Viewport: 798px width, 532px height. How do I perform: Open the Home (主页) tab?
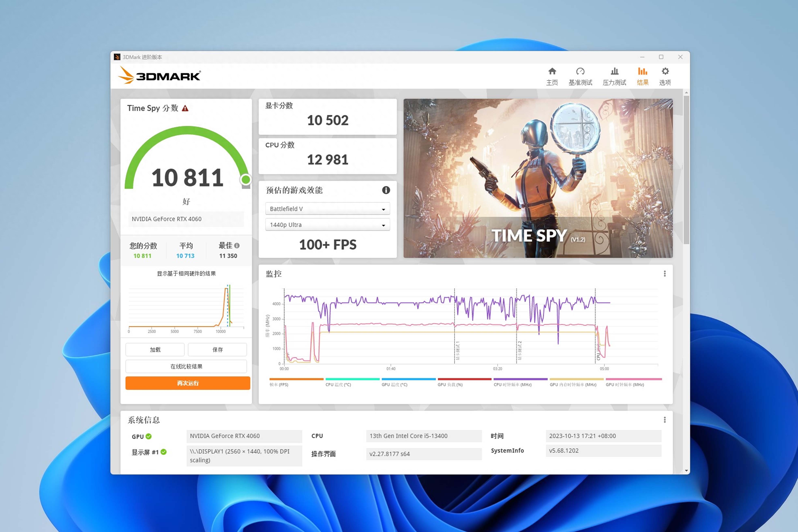552,76
